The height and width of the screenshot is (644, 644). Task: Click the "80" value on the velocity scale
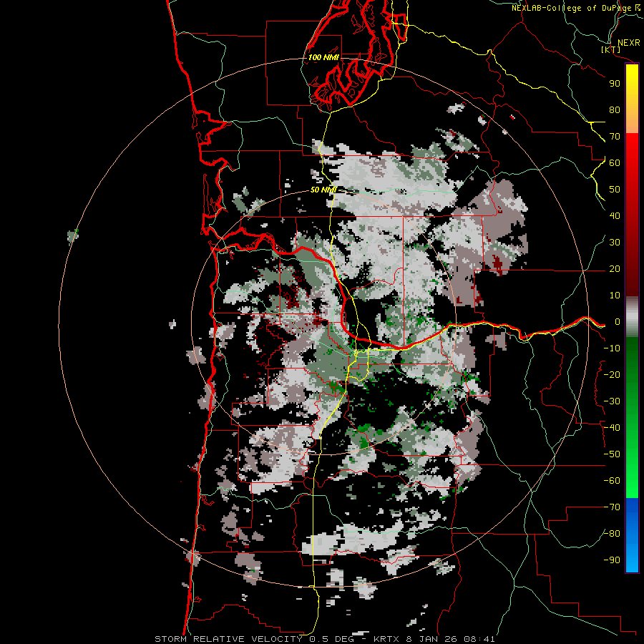click(615, 109)
